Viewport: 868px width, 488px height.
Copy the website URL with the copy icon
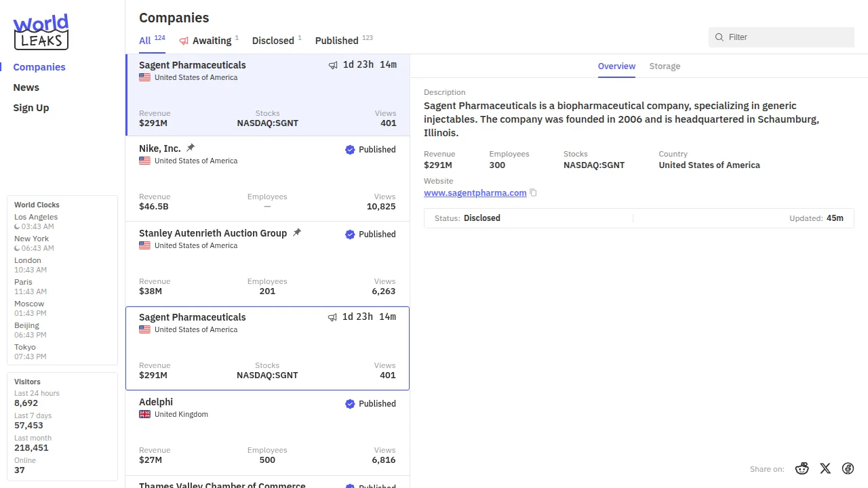pos(533,193)
